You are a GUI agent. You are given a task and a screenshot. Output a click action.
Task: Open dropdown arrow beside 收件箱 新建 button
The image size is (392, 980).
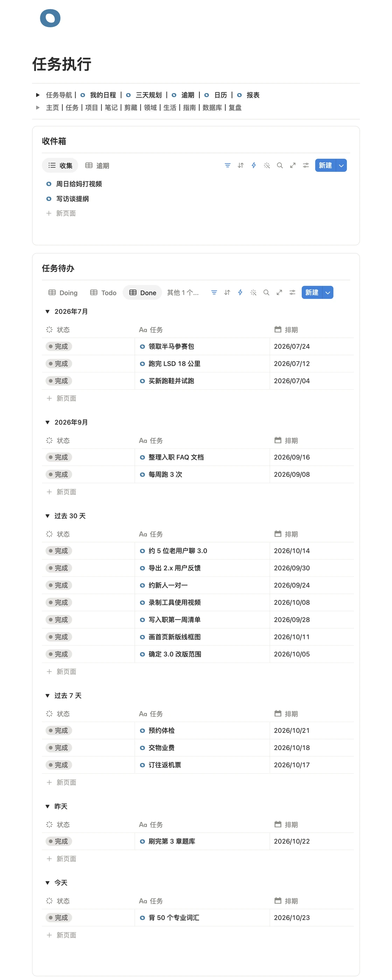pos(341,165)
